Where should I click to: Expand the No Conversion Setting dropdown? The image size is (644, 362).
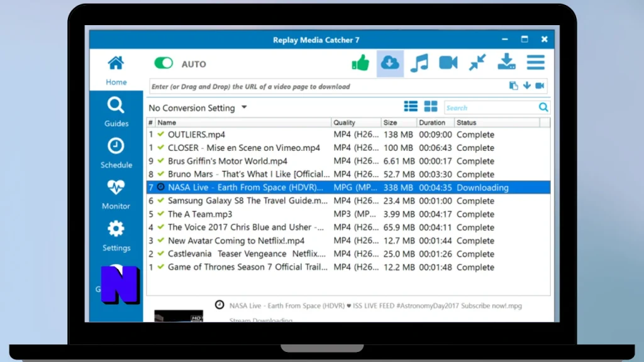198,108
